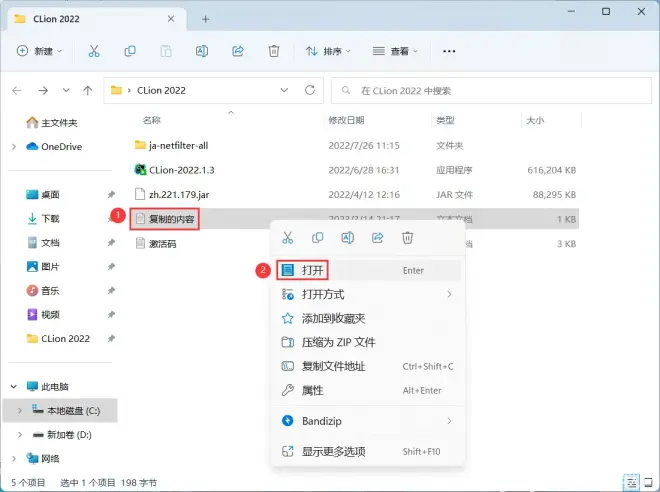
Task: Unpin Desktop (桌面) from quick access
Action: [111, 194]
